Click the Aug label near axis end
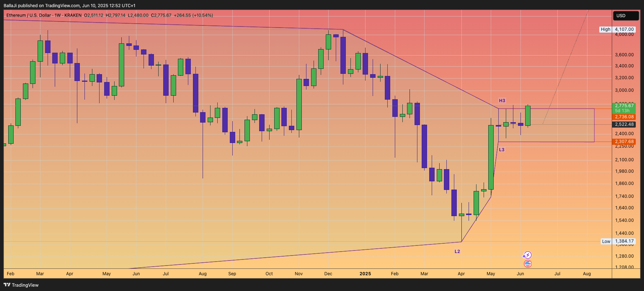This screenshot has width=644, height=291. 587,274
